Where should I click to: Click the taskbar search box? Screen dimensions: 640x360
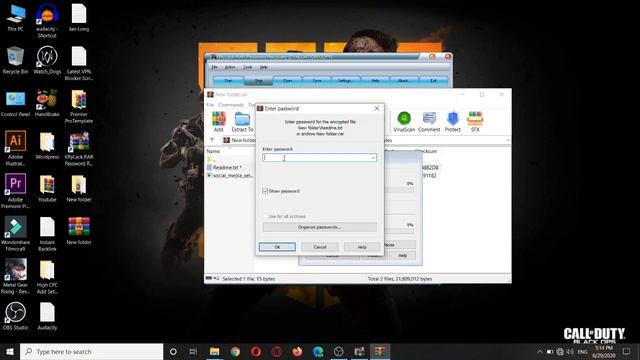tap(91, 351)
